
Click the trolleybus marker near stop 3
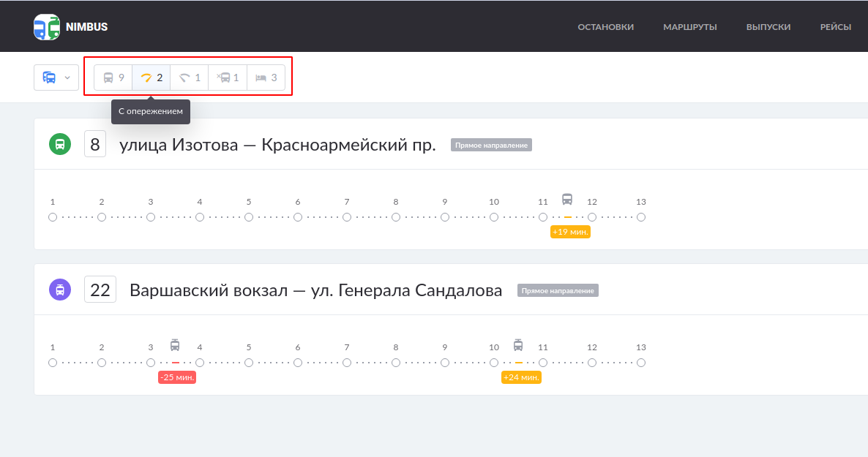pos(175,345)
